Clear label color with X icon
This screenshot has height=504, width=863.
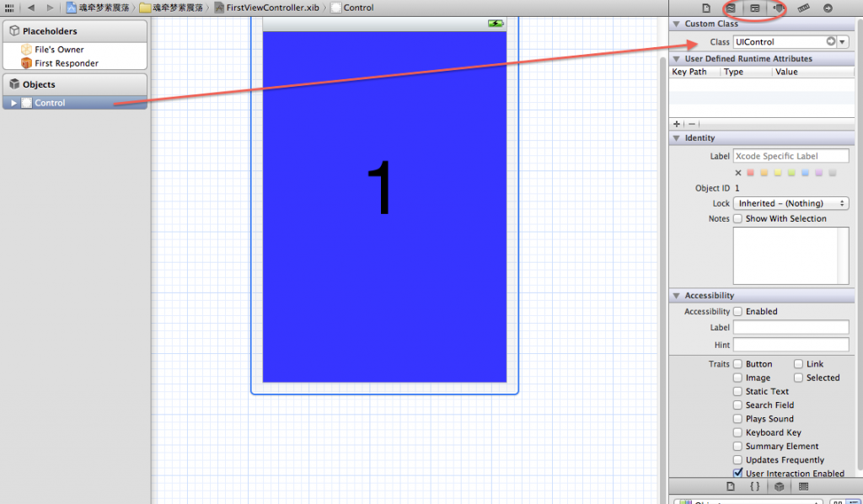pyautogui.click(x=738, y=173)
